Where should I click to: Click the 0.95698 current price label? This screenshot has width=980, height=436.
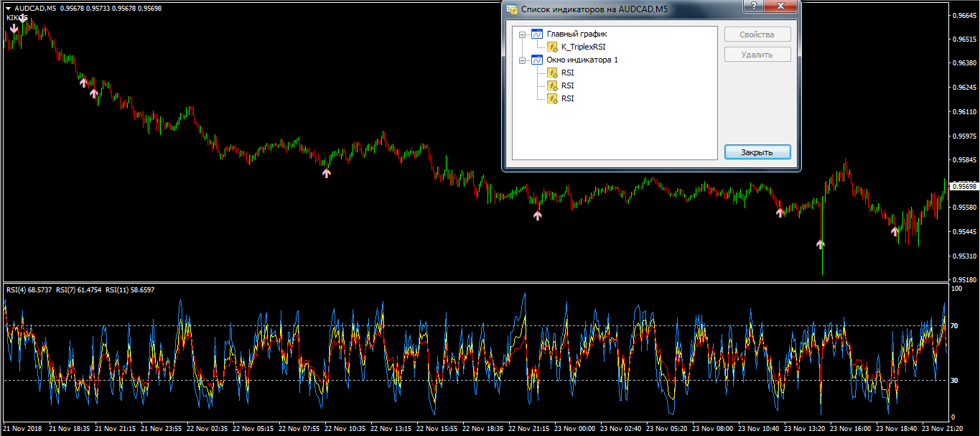(x=963, y=187)
